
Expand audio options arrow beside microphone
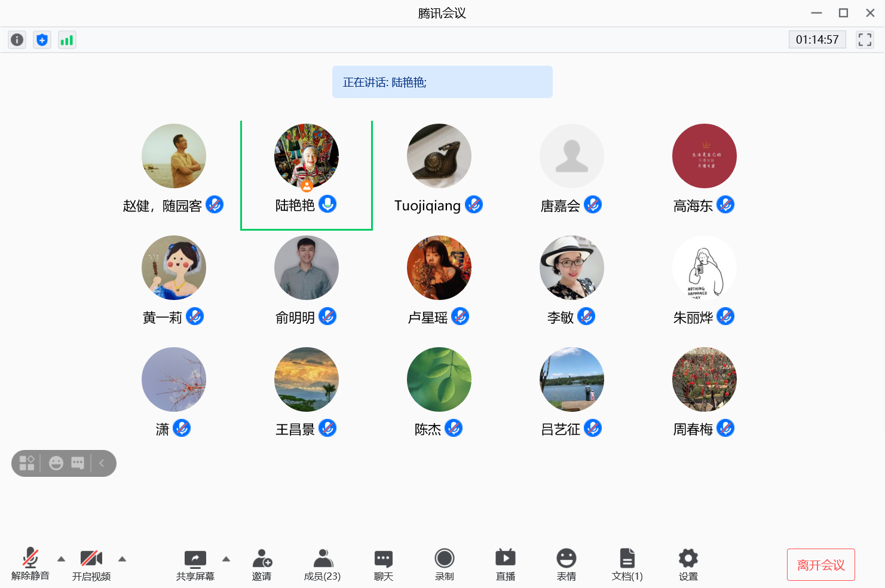[x=61, y=559]
